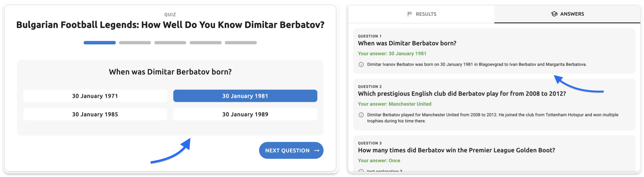Click the first blue progress segment
The image size is (644, 177).
(100, 43)
